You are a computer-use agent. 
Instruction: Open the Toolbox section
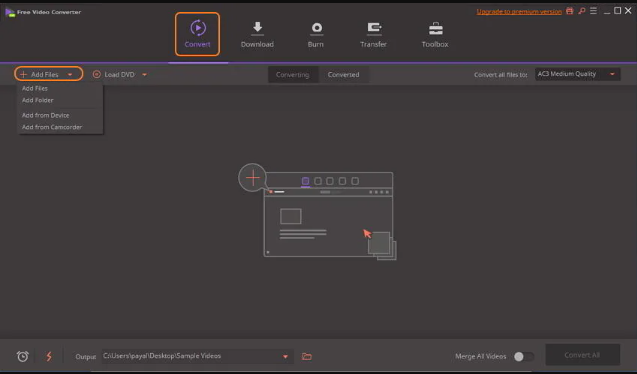435,35
